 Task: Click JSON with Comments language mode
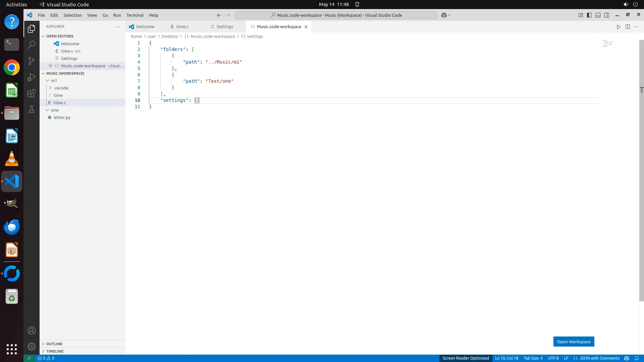(x=599, y=358)
